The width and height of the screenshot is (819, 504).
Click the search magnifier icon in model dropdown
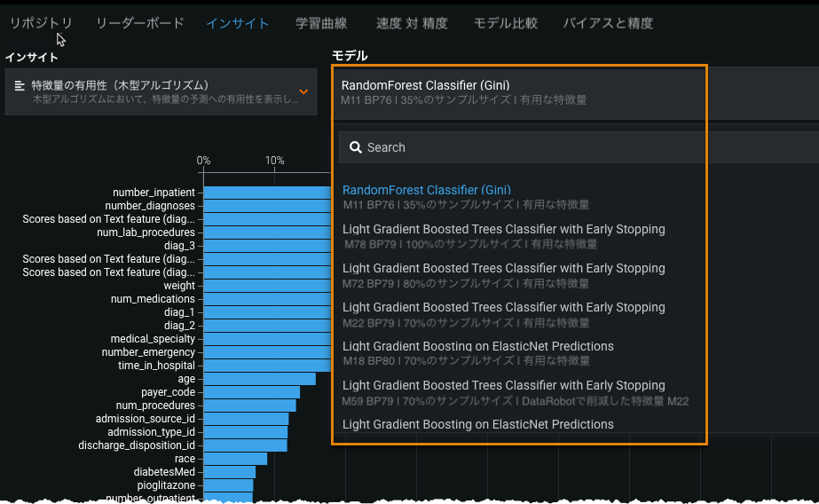(355, 147)
